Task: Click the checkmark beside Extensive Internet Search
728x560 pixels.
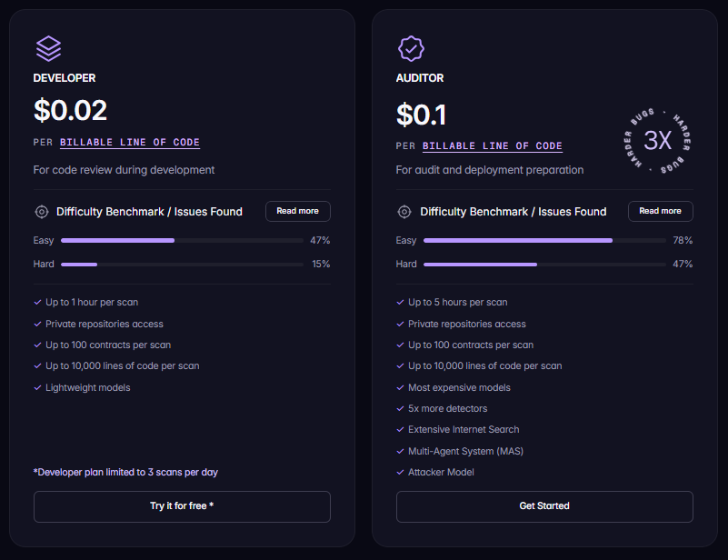Action: [398, 429]
